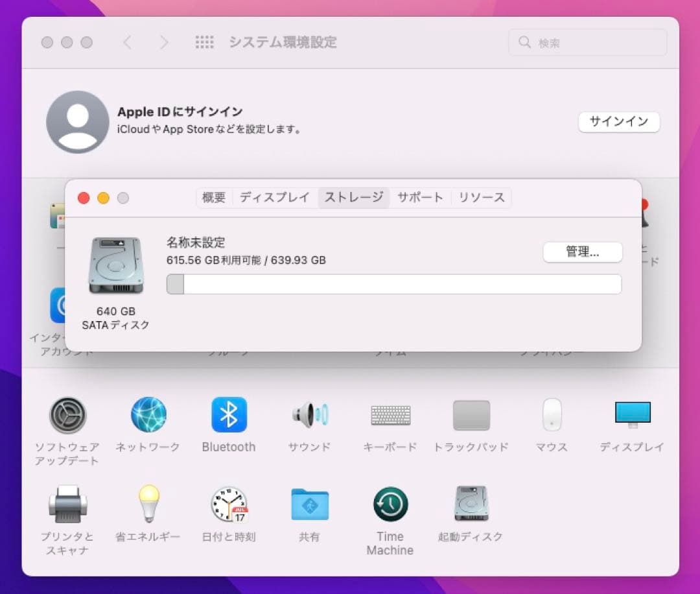Click the 検索 search field

[587, 42]
